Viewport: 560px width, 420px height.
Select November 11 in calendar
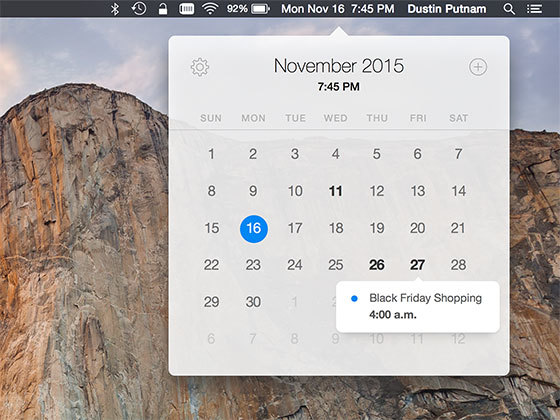coord(336,191)
